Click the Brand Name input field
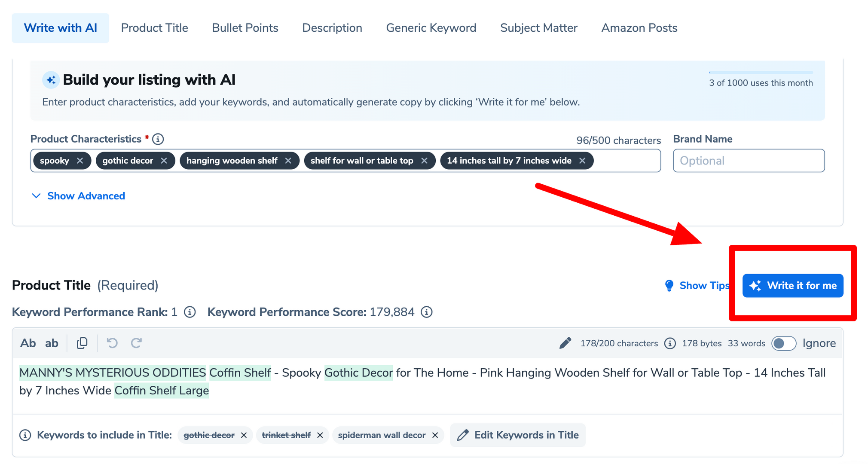The width and height of the screenshot is (868, 464). 749,161
